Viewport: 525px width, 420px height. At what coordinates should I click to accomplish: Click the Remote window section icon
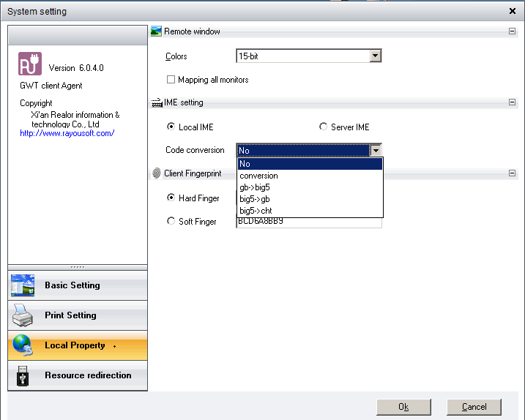point(156,31)
